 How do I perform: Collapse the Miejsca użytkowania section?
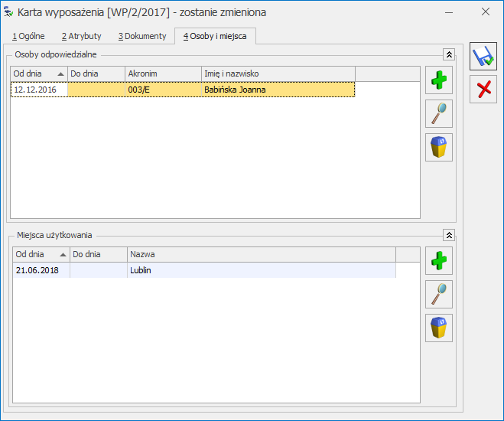click(449, 235)
